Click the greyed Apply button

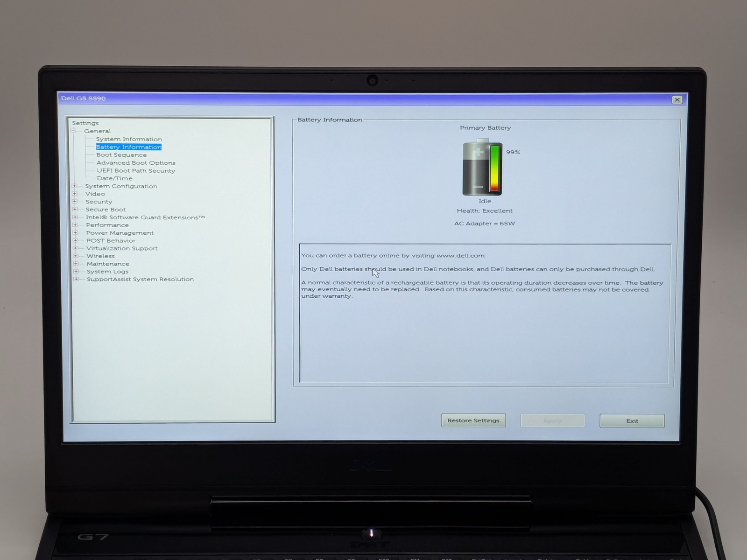point(552,420)
